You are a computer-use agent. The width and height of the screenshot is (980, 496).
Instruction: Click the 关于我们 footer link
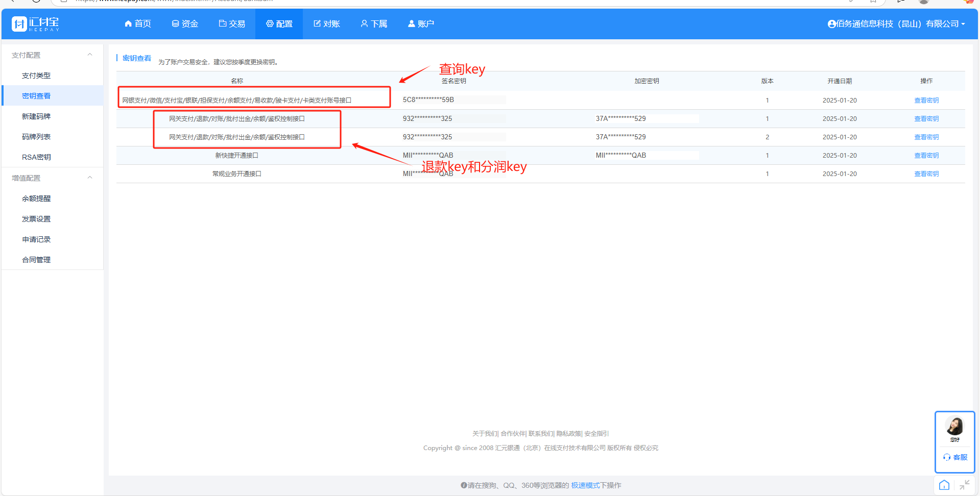(485, 434)
